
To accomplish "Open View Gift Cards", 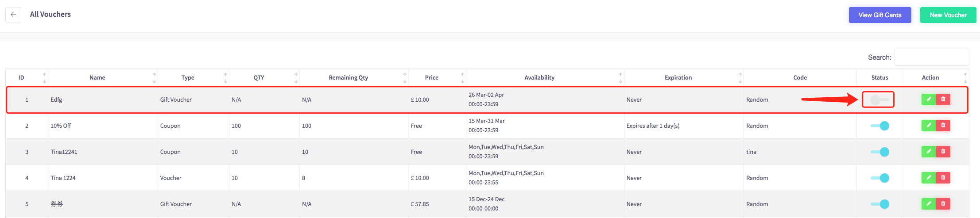I will pyautogui.click(x=880, y=15).
